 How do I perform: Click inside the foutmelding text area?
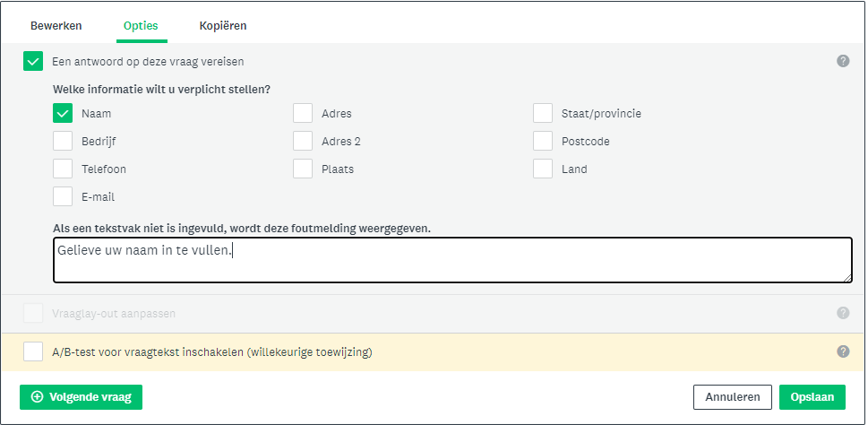click(x=452, y=260)
